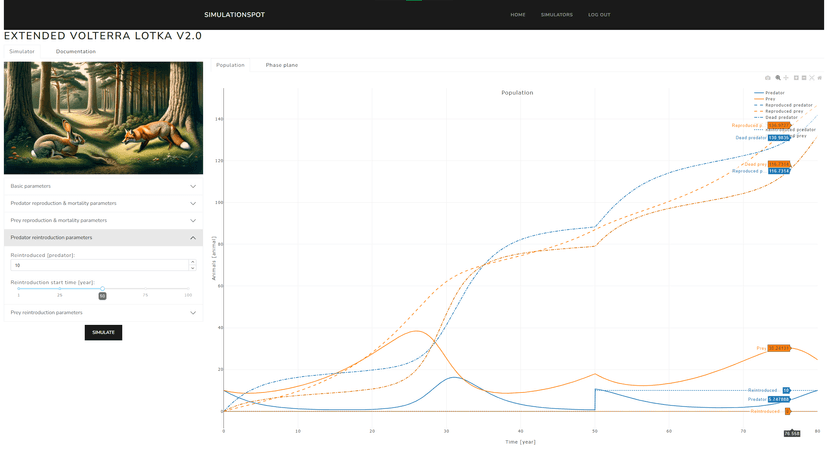This screenshot has height=466, width=828.
Task: Select the Pan tool in plot toolbar
Action: 786,77
